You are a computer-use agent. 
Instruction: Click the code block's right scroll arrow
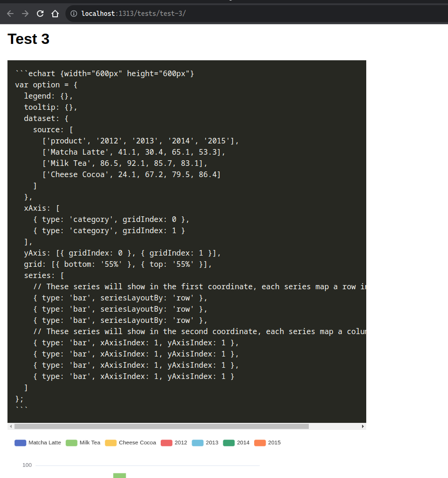click(x=363, y=426)
